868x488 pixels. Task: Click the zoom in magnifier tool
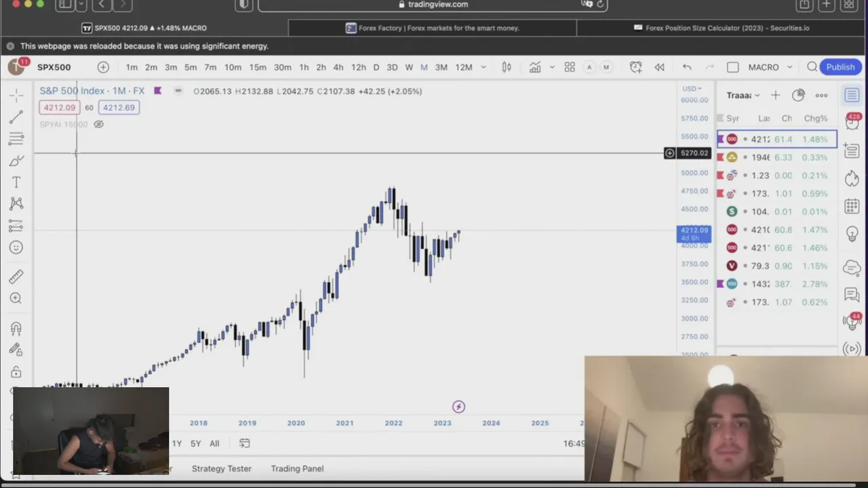click(x=16, y=298)
